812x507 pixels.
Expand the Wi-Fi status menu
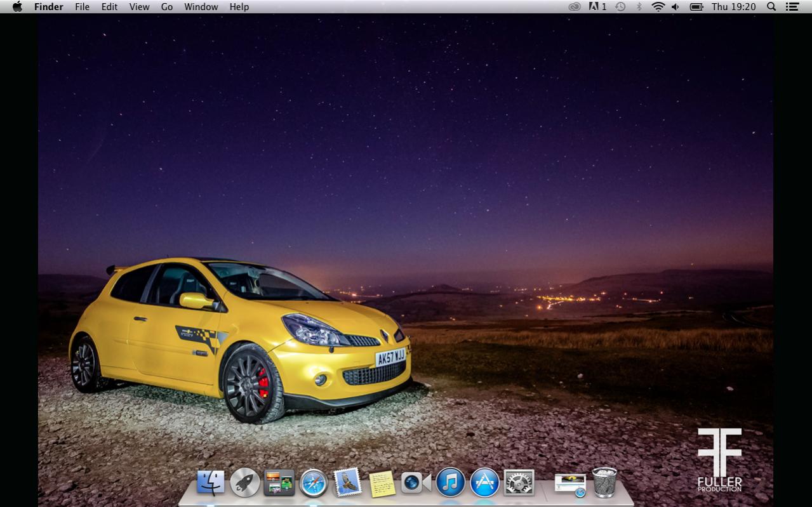click(x=658, y=7)
